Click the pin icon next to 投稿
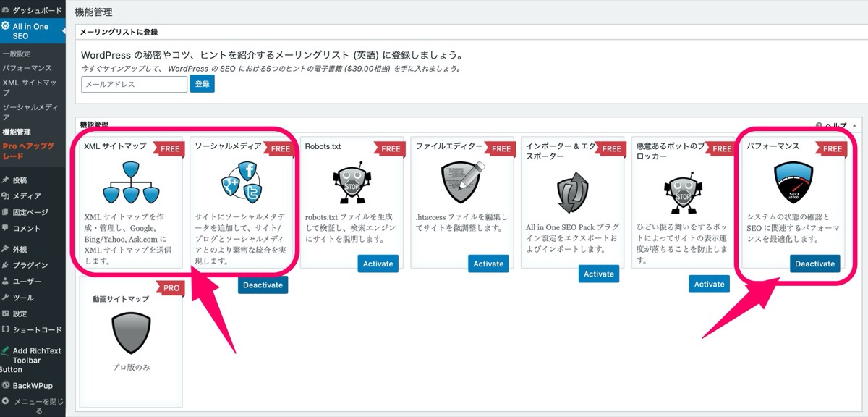Screen dimensions: 868x417 pyautogui.click(x=6, y=180)
